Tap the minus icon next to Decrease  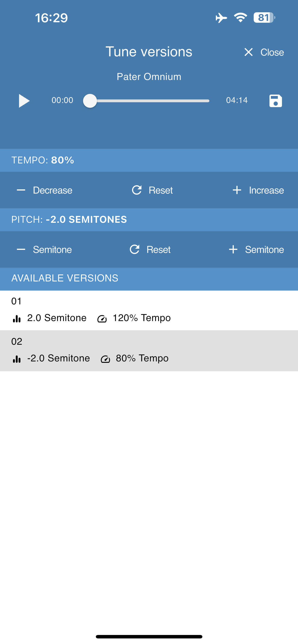point(21,190)
